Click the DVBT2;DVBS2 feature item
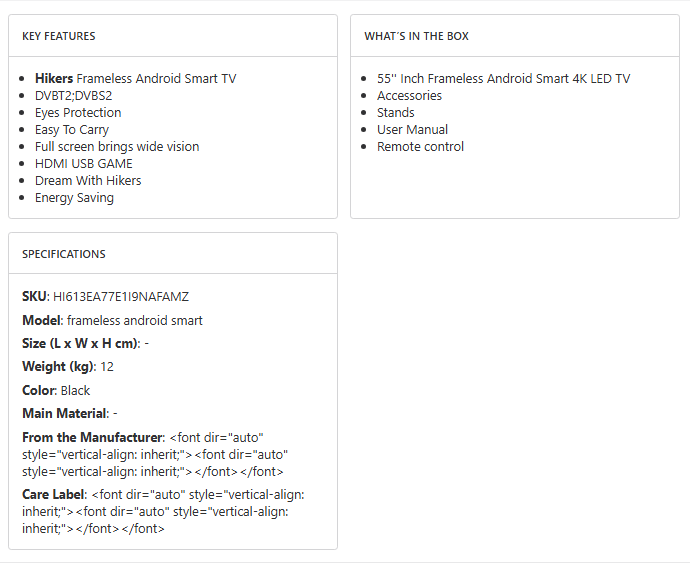This screenshot has width=690, height=563. point(73,95)
